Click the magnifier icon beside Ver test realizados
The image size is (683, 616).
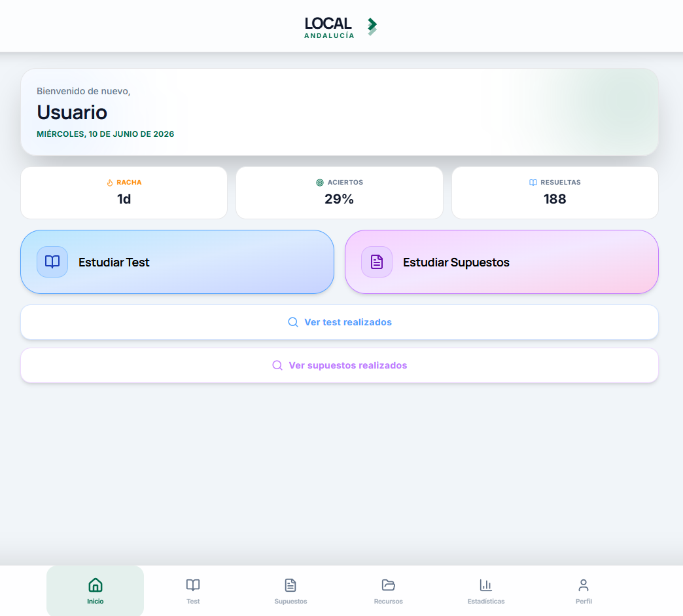coord(293,322)
